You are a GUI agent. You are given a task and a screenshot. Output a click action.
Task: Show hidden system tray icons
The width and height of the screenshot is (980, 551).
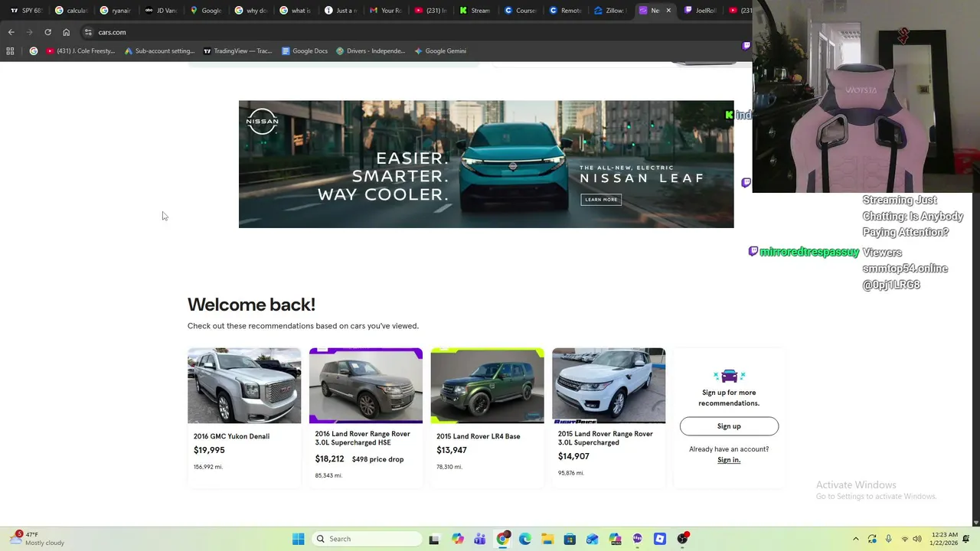click(856, 539)
